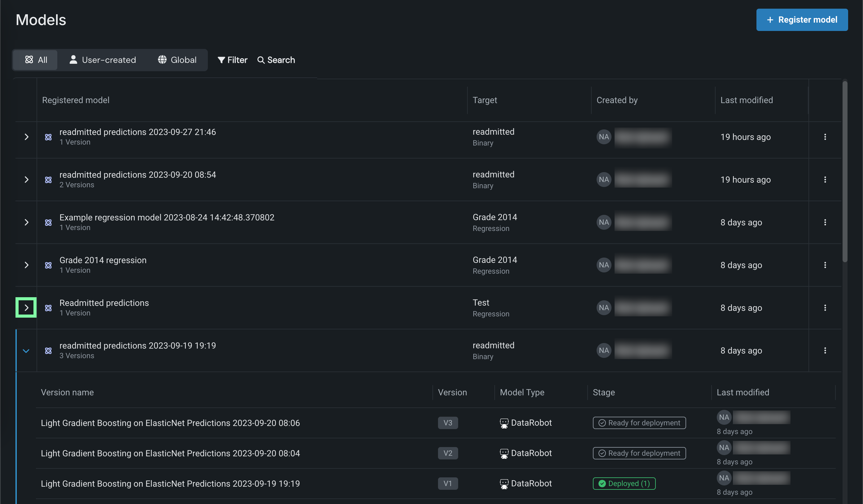Click the Register model button

tap(802, 20)
